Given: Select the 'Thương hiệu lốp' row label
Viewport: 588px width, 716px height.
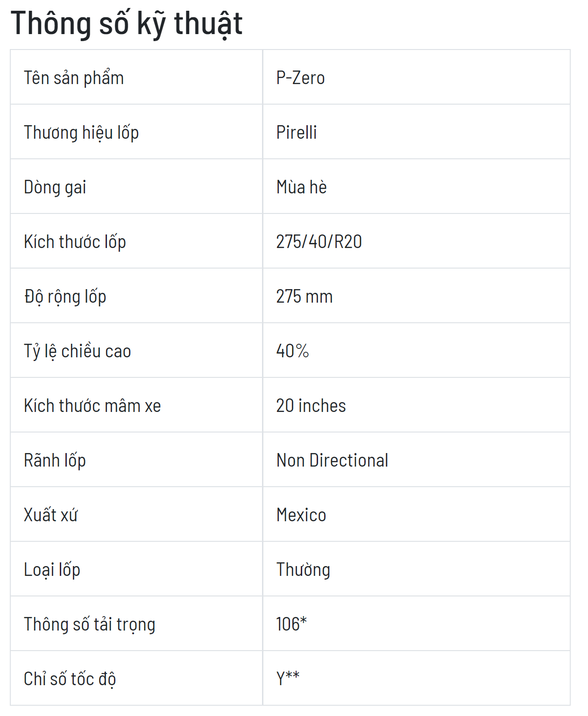Looking at the screenshot, I should coord(81,133).
